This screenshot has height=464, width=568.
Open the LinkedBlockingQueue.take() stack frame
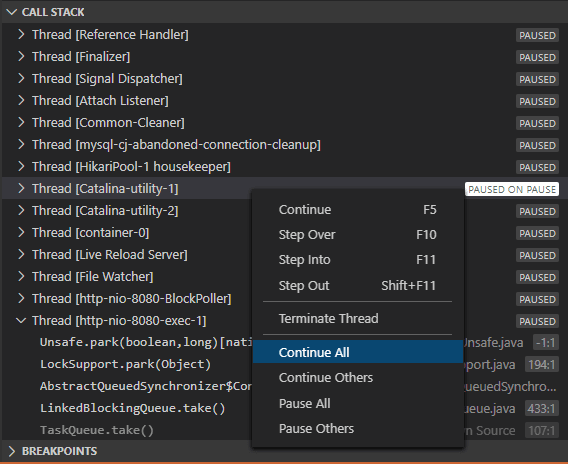133,408
